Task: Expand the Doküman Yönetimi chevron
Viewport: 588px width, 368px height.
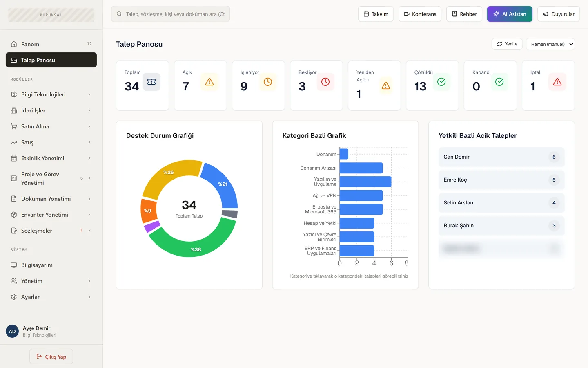Action: coord(89,199)
